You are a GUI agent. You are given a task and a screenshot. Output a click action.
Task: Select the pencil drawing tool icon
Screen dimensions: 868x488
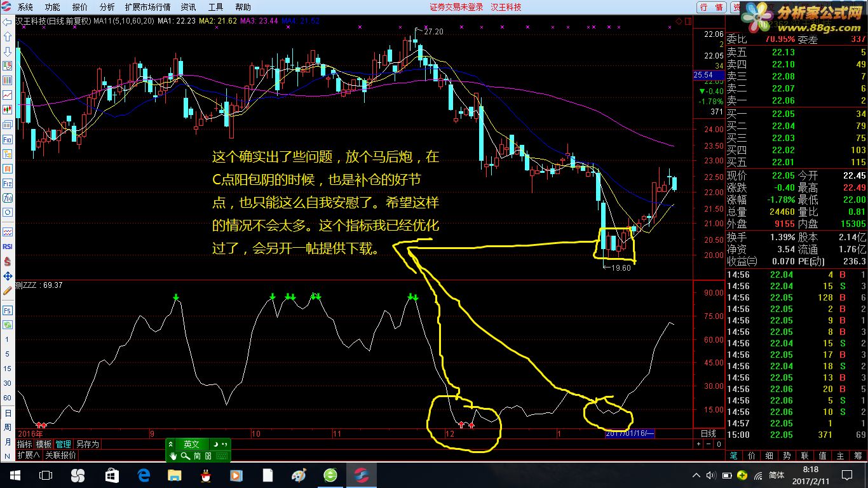click(x=8, y=290)
